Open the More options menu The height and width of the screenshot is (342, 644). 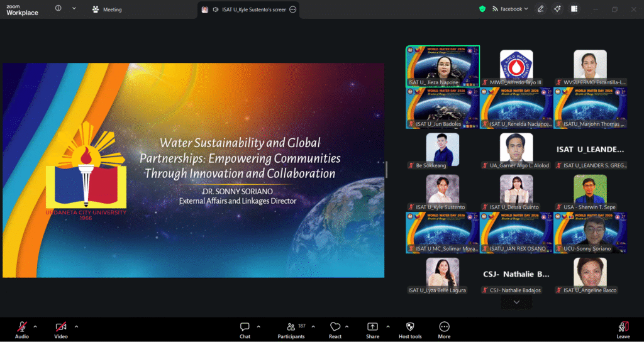pos(444,327)
